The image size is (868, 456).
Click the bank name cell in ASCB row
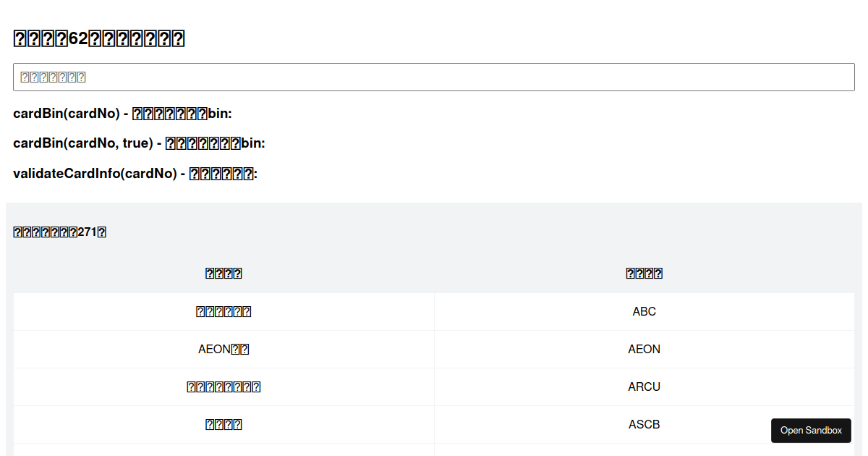tap(224, 425)
